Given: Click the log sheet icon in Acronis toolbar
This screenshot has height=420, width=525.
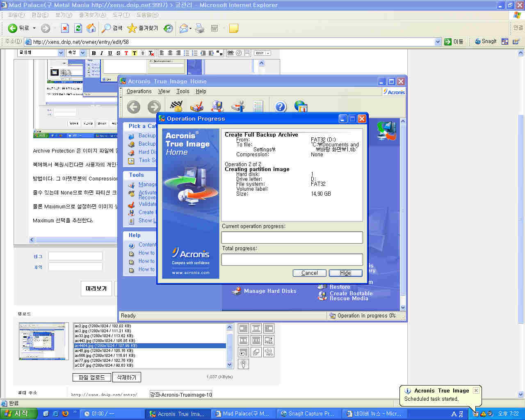Looking at the screenshot, I should tap(258, 107).
